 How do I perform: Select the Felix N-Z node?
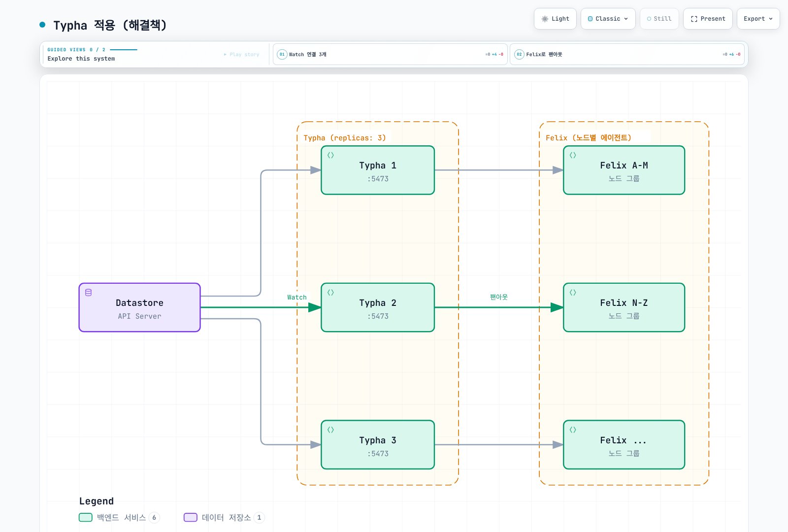pos(624,307)
